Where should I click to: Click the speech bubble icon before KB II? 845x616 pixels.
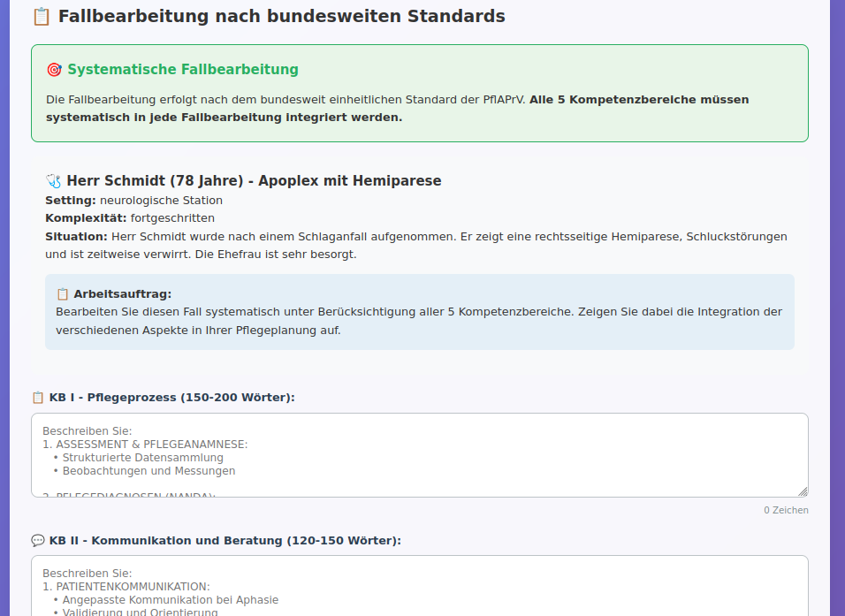[38, 540]
